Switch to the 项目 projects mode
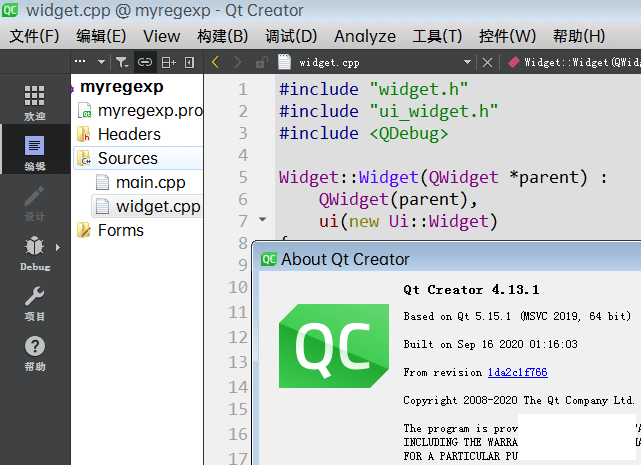 click(35, 303)
